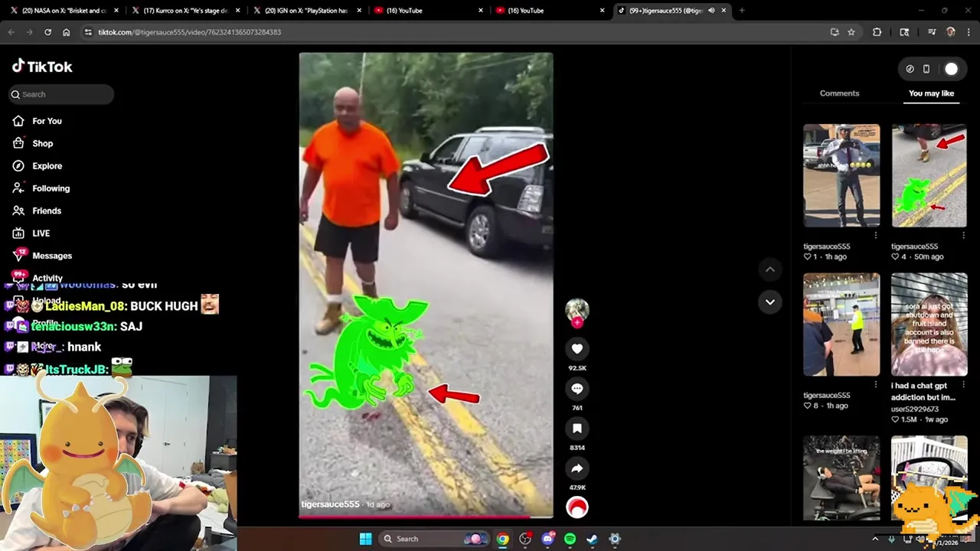Open the For You feed in the sidebar

(x=47, y=121)
